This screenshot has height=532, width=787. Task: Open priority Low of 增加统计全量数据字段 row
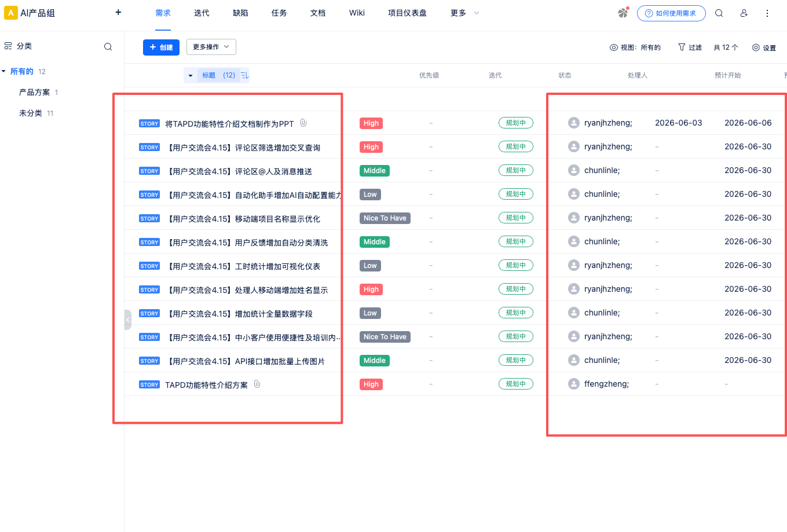point(371,313)
